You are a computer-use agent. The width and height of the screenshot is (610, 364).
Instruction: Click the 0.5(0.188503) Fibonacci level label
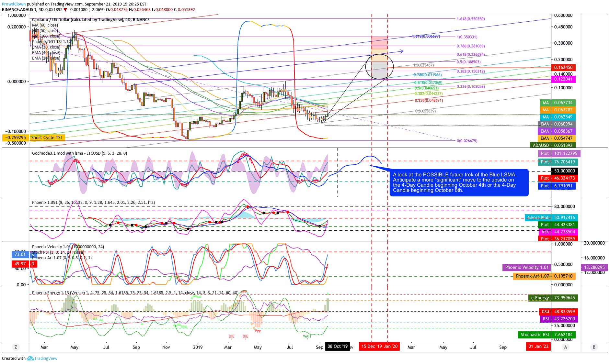[468, 62]
